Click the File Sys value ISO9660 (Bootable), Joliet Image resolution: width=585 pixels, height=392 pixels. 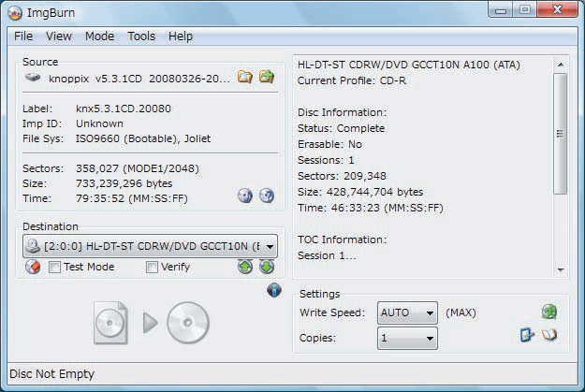click(x=143, y=138)
